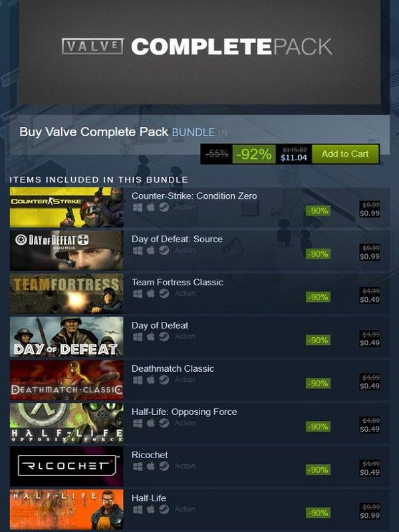Click the -92% bundle discount badge
The height and width of the screenshot is (532, 399).
click(x=254, y=154)
